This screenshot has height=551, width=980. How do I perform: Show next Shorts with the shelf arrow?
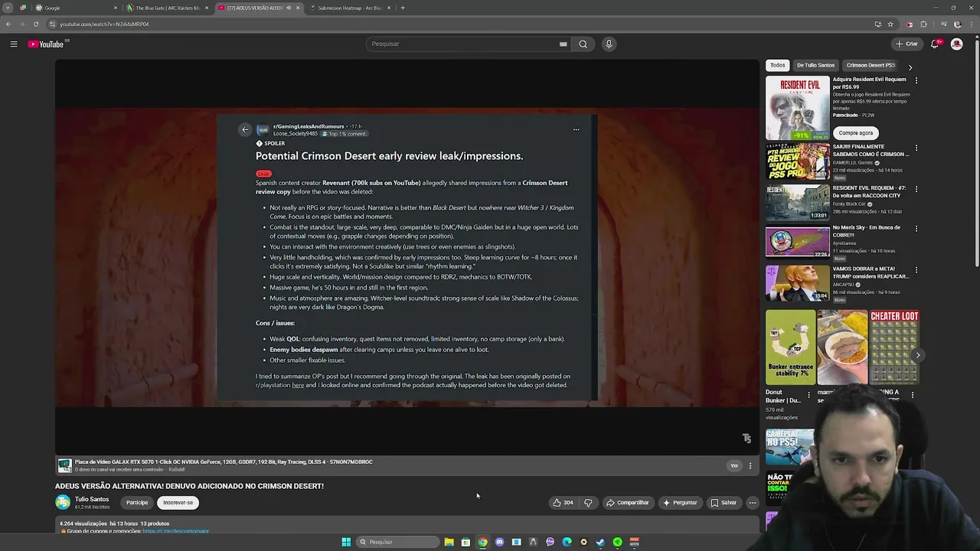917,355
